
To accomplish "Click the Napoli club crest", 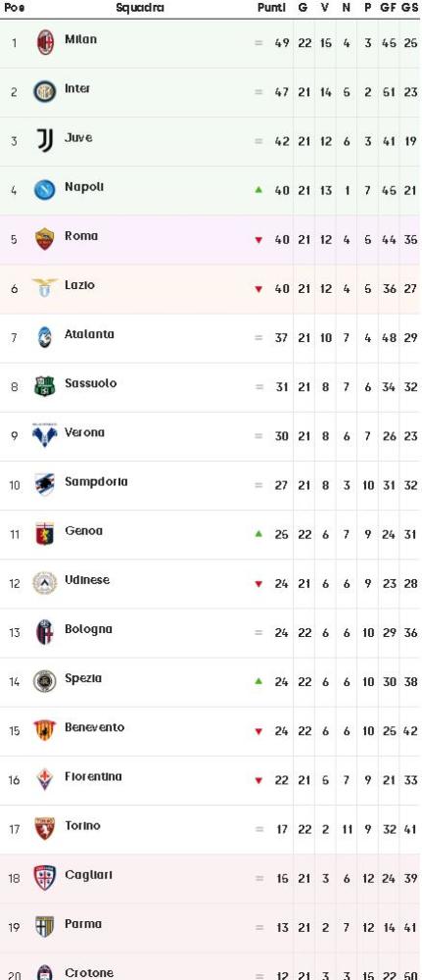I will point(44,189).
